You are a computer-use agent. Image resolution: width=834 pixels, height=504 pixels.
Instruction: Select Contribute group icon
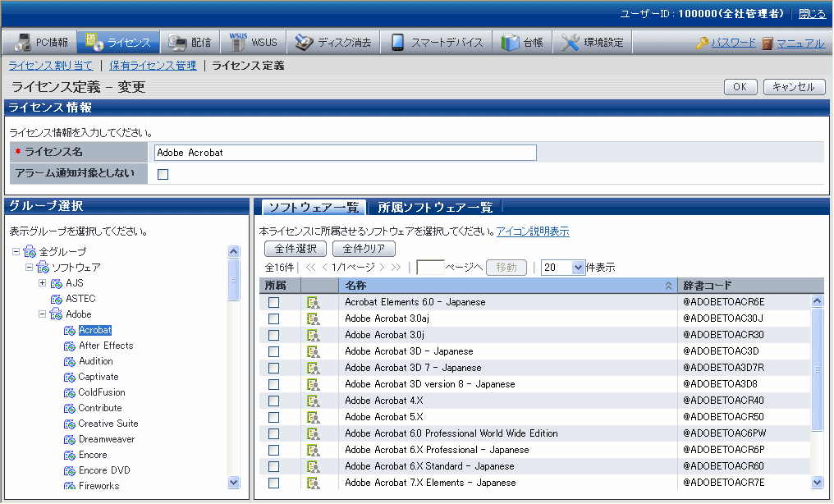click(x=70, y=408)
